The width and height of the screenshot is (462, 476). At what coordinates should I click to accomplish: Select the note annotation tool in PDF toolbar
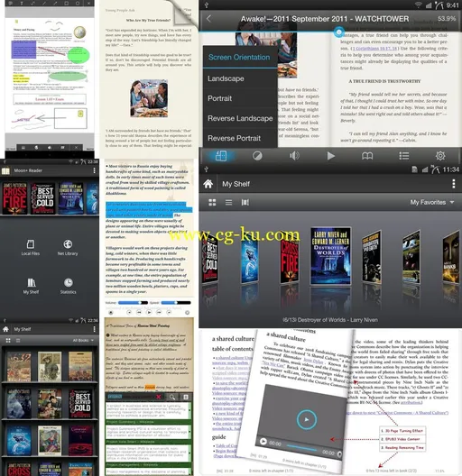click(x=11, y=3)
